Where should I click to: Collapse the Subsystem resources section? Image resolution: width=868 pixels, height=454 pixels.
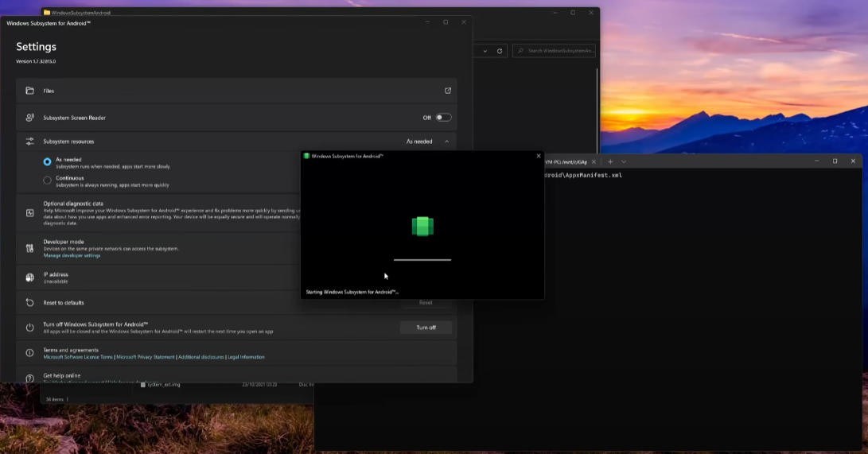pyautogui.click(x=447, y=142)
